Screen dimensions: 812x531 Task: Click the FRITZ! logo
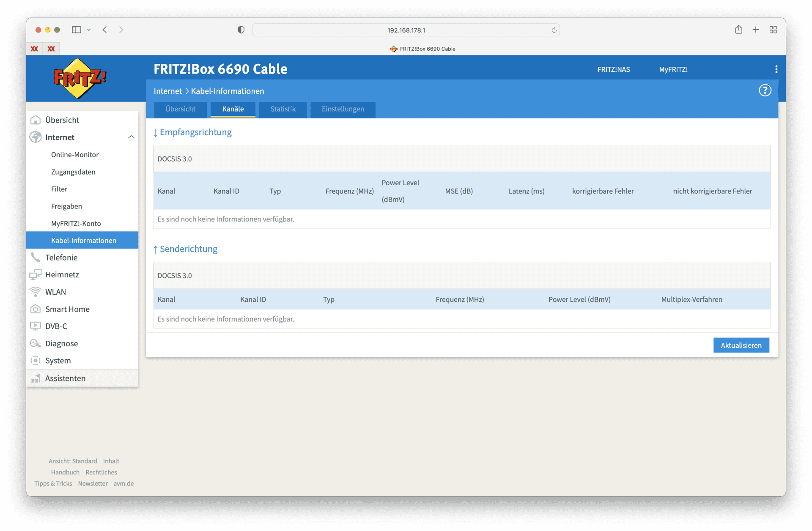point(80,78)
